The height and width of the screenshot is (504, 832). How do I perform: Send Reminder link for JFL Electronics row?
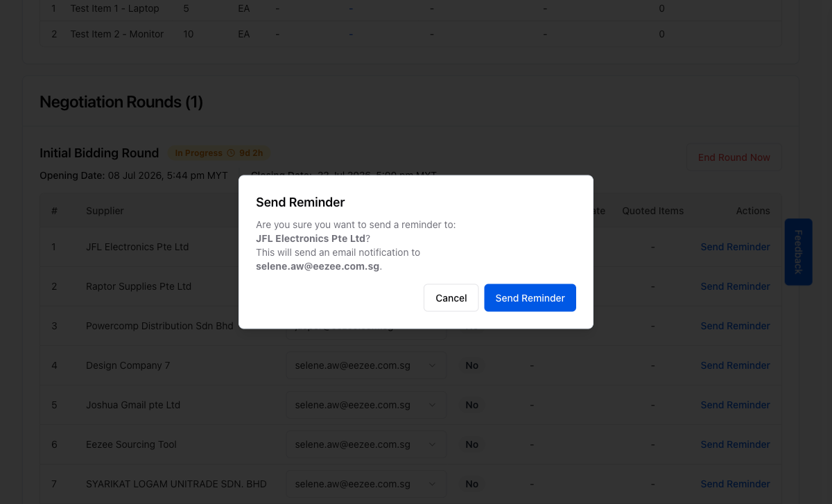click(x=735, y=247)
